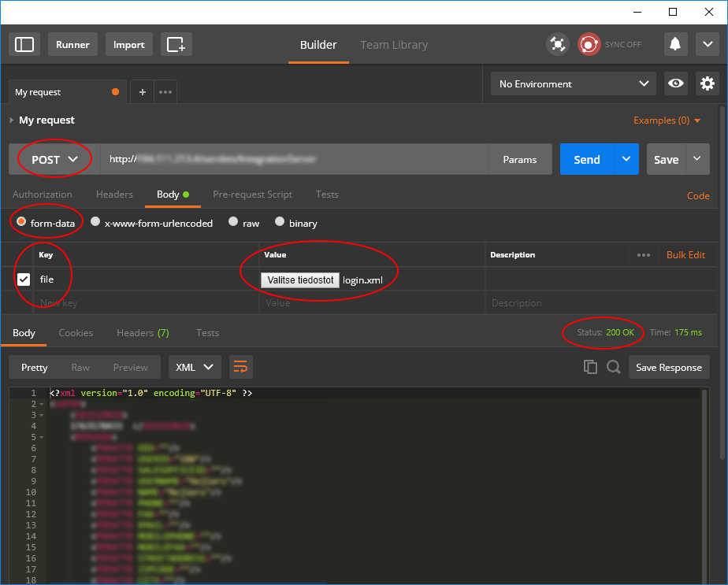Open the request Body tab
Image resolution: width=728 pixels, height=585 pixels.
point(173,194)
